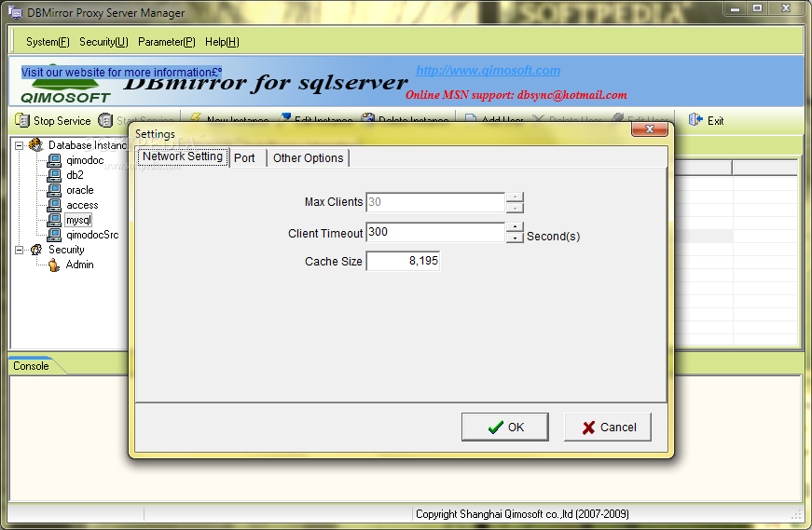Image resolution: width=812 pixels, height=530 pixels.
Task: Open the qimosoft.com website link
Action: tap(488, 71)
